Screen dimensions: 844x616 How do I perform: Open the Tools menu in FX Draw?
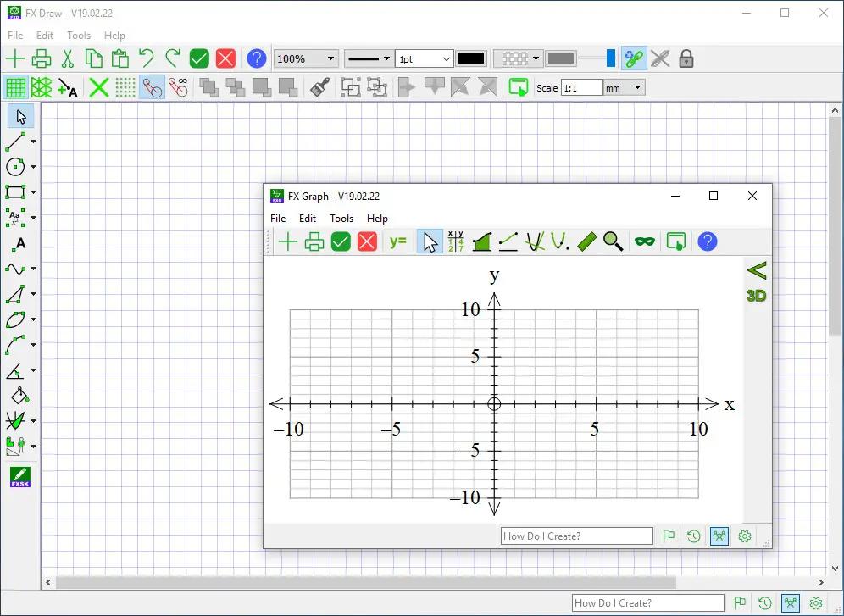pyautogui.click(x=79, y=36)
